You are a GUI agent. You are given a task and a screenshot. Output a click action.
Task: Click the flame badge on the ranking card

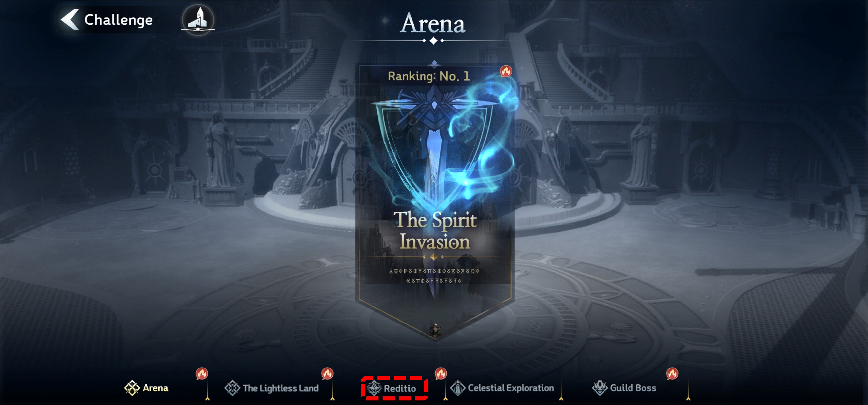(506, 71)
